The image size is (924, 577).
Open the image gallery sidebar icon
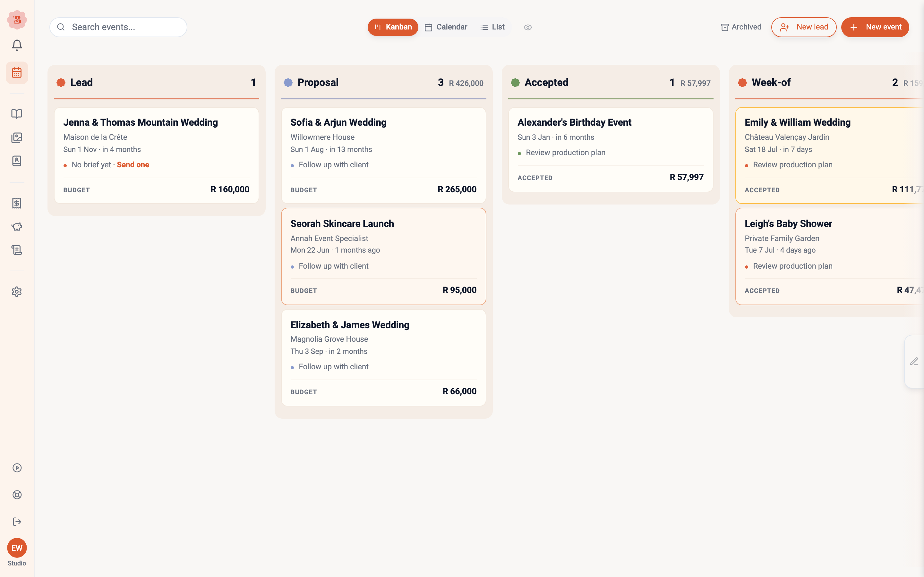(17, 138)
